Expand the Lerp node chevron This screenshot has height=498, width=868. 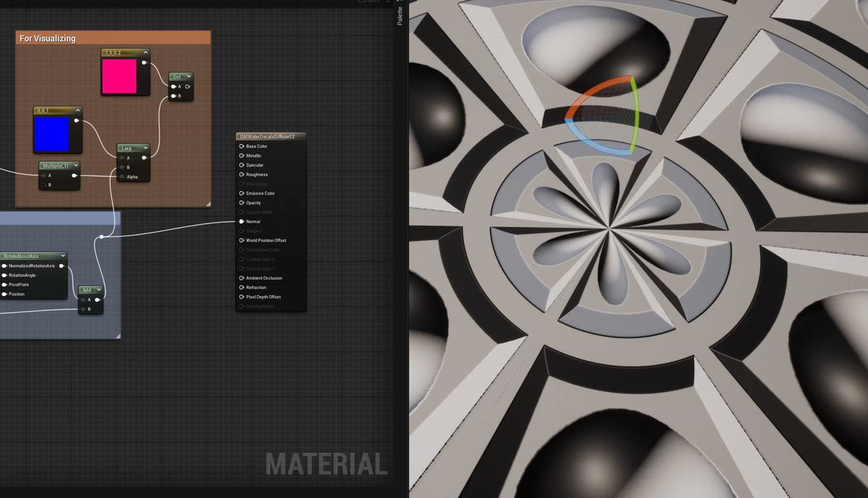pyautogui.click(x=145, y=148)
